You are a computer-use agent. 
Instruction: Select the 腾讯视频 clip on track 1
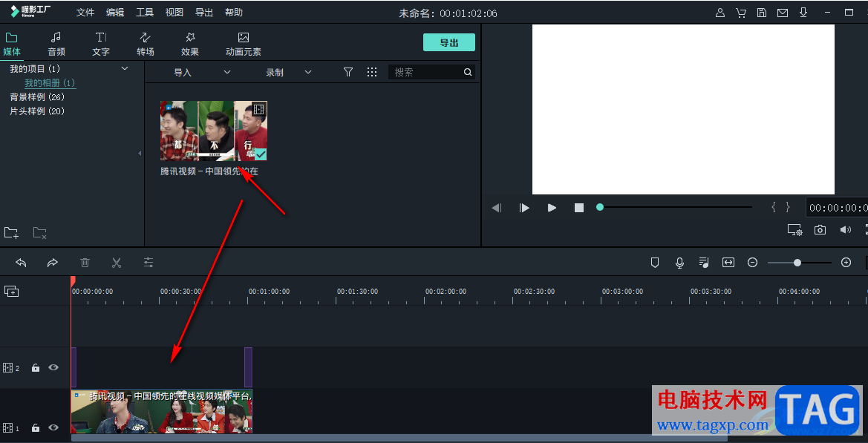point(162,412)
